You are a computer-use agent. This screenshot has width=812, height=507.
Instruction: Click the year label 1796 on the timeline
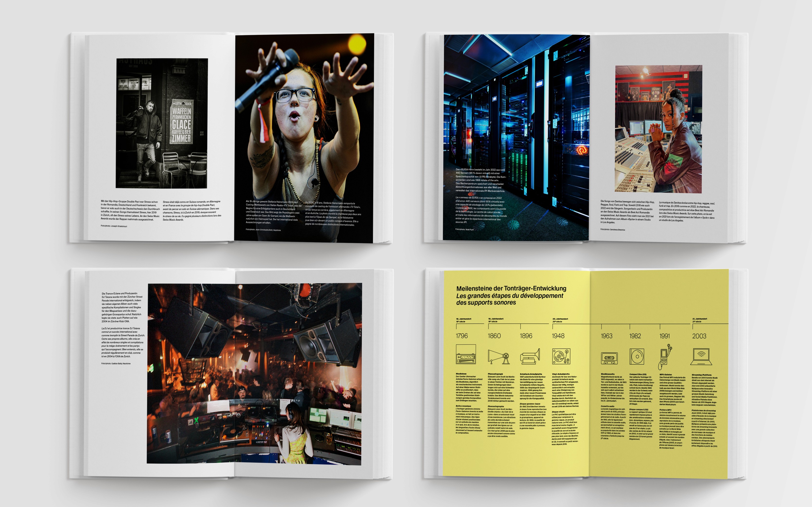point(462,336)
